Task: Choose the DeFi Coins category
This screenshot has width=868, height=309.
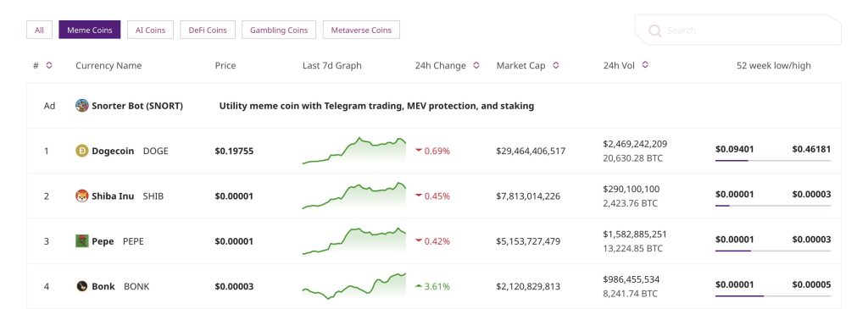Action: click(208, 30)
